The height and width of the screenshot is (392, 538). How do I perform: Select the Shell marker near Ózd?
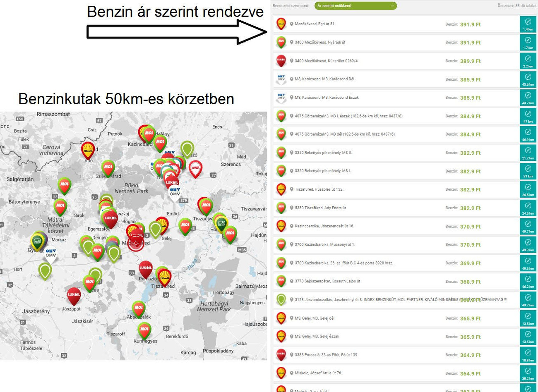[x=88, y=150]
